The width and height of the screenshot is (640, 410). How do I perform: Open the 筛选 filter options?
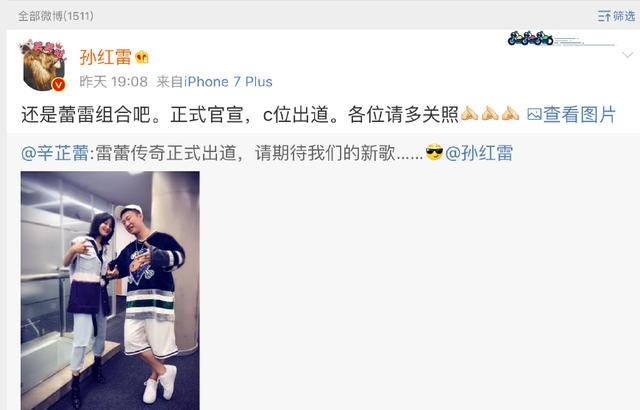tap(616, 16)
